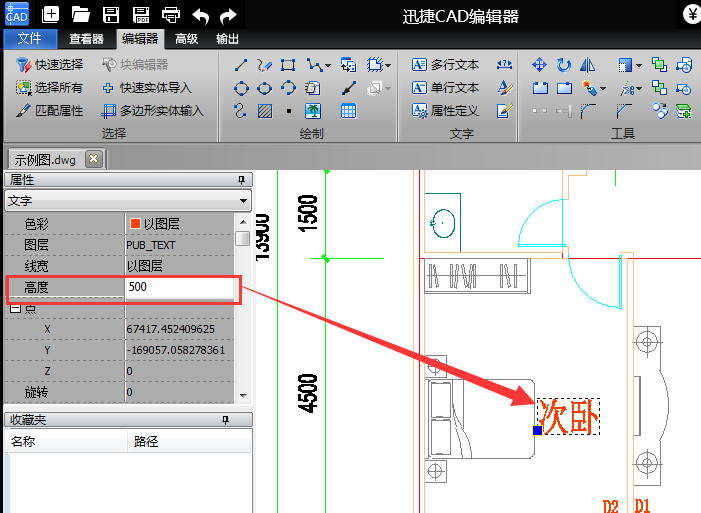The width and height of the screenshot is (701, 513).
Task: Click the dimension icon beside 多行文本
Action: tap(504, 65)
